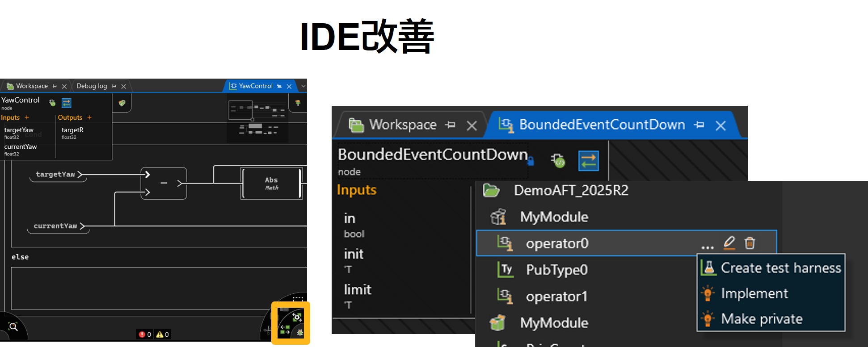Viewport: 868px width, 347px height.
Task: Click the errors count indicator in status bar
Action: (145, 334)
